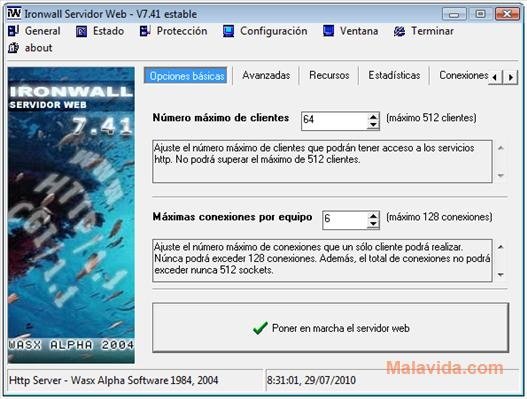Viewport: 527px width, 399px height.
Task: Click the status bar date and time
Action: click(x=311, y=380)
